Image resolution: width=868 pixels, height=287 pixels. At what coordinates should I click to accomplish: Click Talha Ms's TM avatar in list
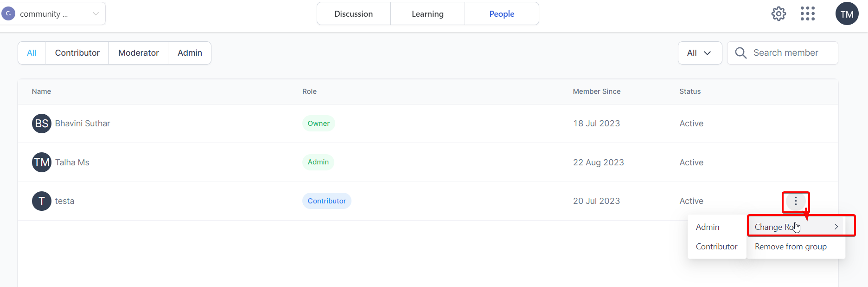[x=42, y=162]
